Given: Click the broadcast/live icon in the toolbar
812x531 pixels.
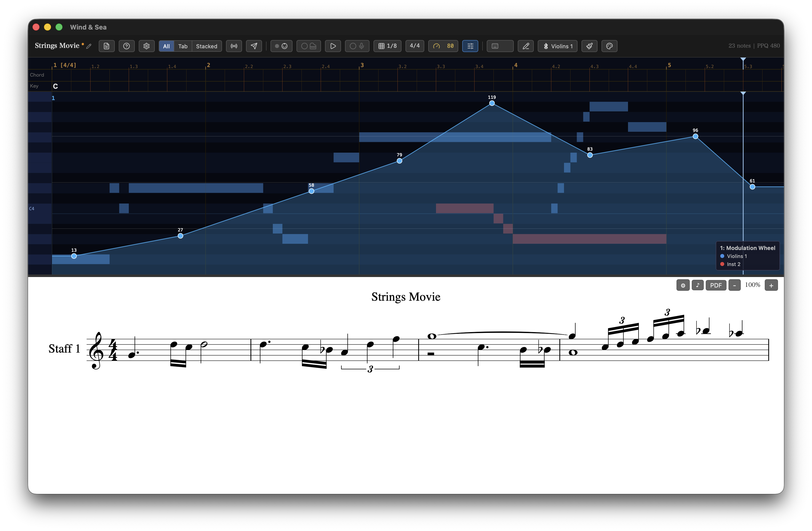Looking at the screenshot, I should coord(234,46).
